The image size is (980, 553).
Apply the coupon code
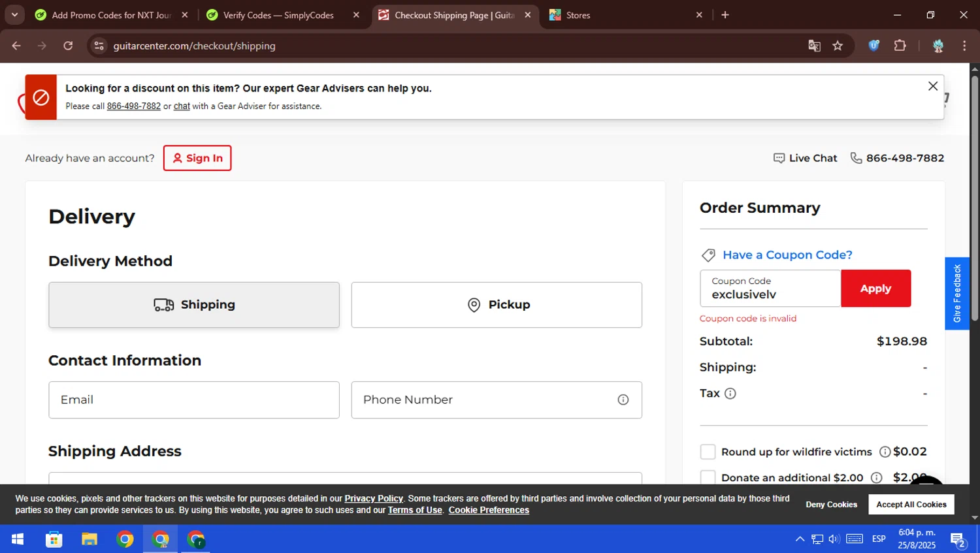tap(875, 289)
